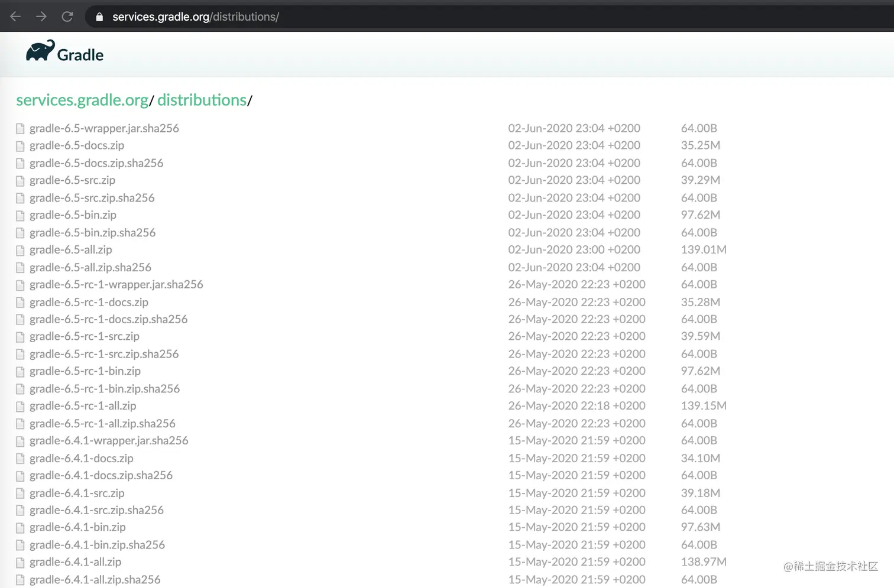This screenshot has width=894, height=588.
Task: Select the 34.10M size of gradle-6.4.1-docs.zip
Action: pyautogui.click(x=701, y=459)
